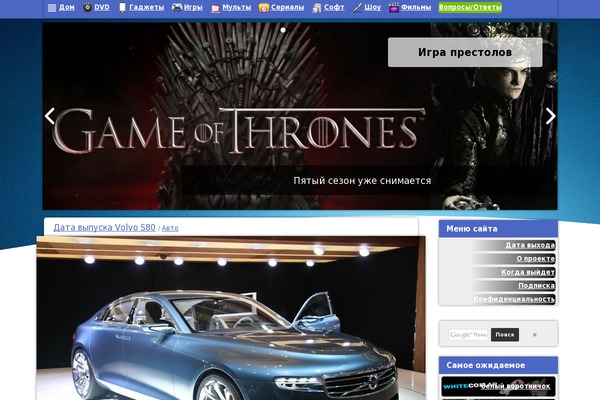Click the clapperboard icon beside Фильмы
This screenshot has width=600, height=400.
click(394, 8)
